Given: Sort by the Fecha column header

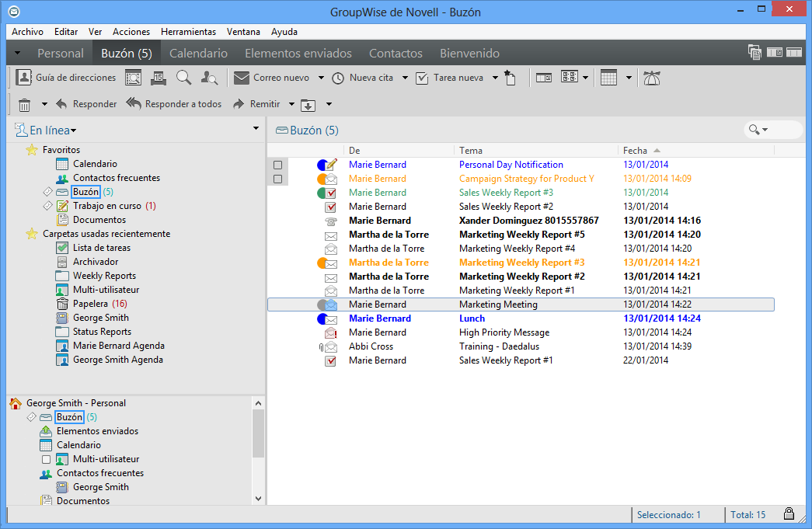Looking at the screenshot, I should (x=695, y=151).
